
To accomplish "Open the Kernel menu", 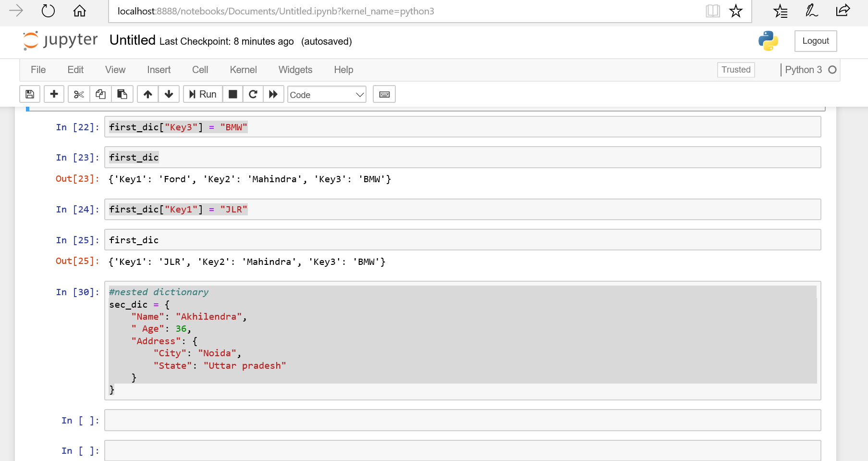I will 244,70.
